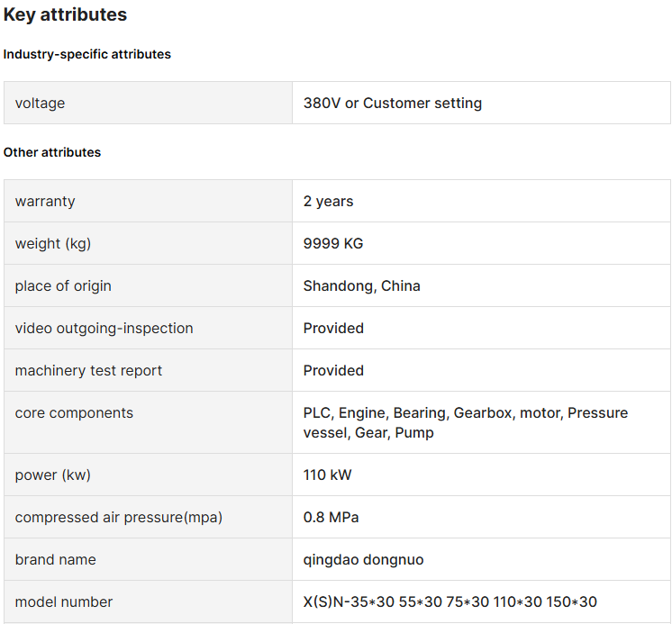
Task: Select the 0.8 MPa value
Action: 331,518
